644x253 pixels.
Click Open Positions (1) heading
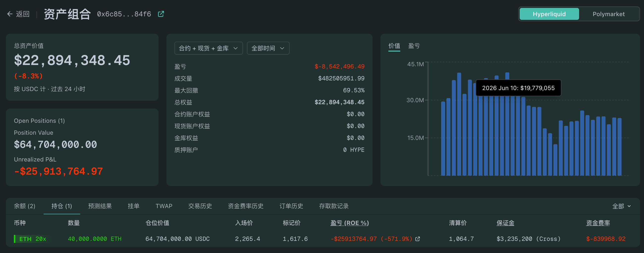pyautogui.click(x=39, y=121)
